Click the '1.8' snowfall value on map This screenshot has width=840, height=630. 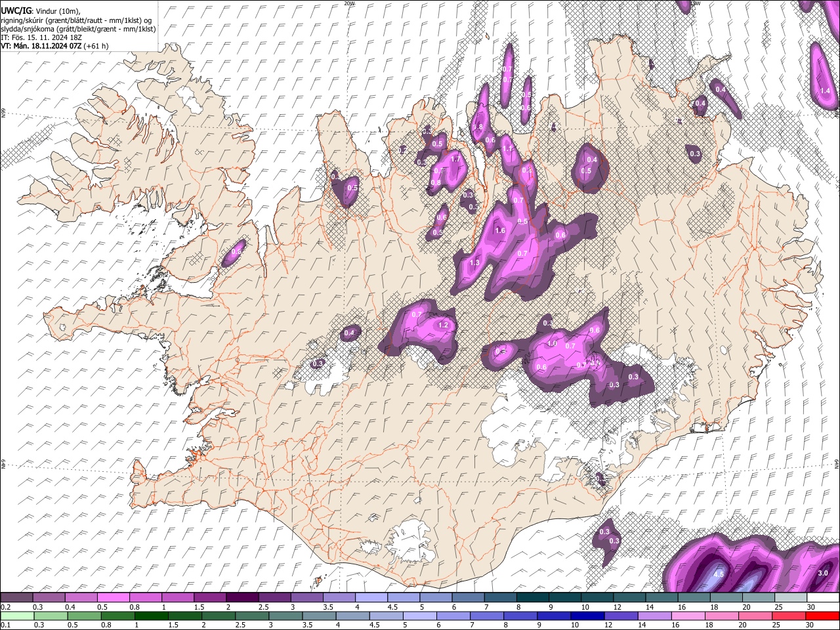coord(478,127)
